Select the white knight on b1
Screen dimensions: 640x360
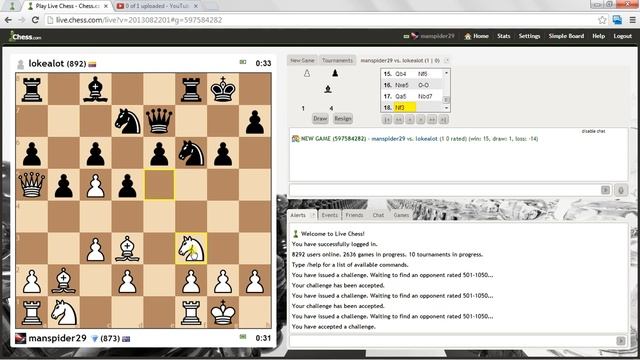pyautogui.click(x=64, y=312)
